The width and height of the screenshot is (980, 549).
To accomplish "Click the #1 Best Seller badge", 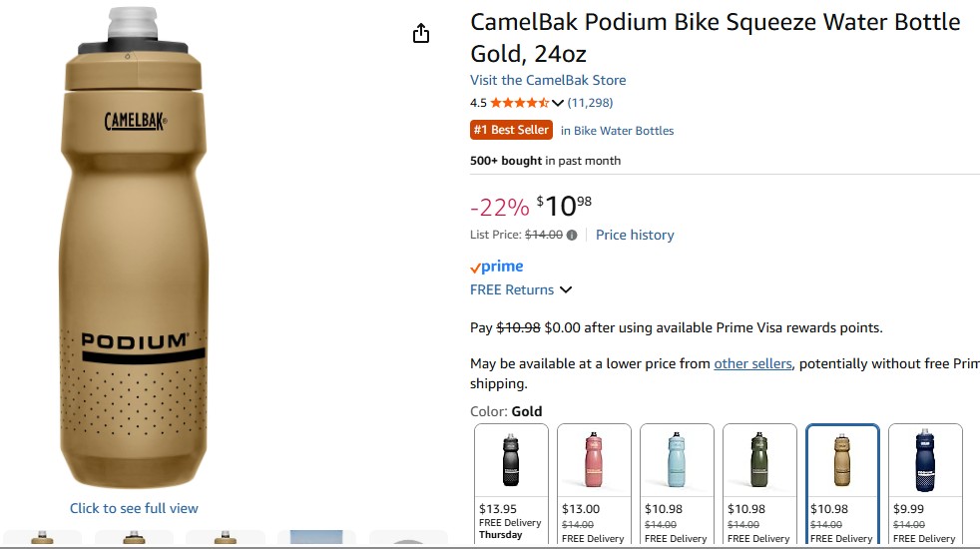I will [511, 130].
